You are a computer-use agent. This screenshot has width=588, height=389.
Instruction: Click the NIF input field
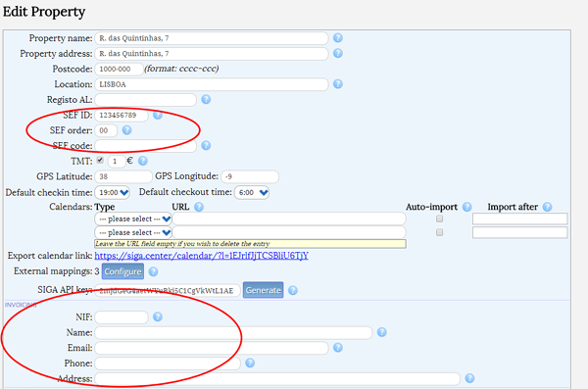[122, 317]
